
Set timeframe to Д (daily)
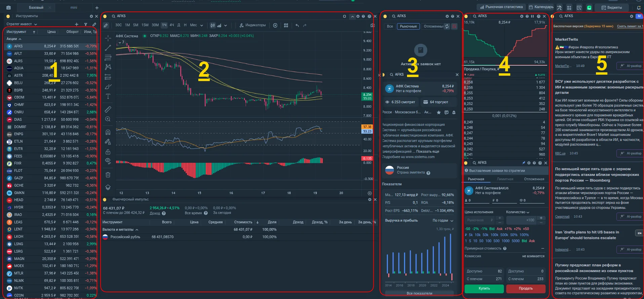[179, 25]
